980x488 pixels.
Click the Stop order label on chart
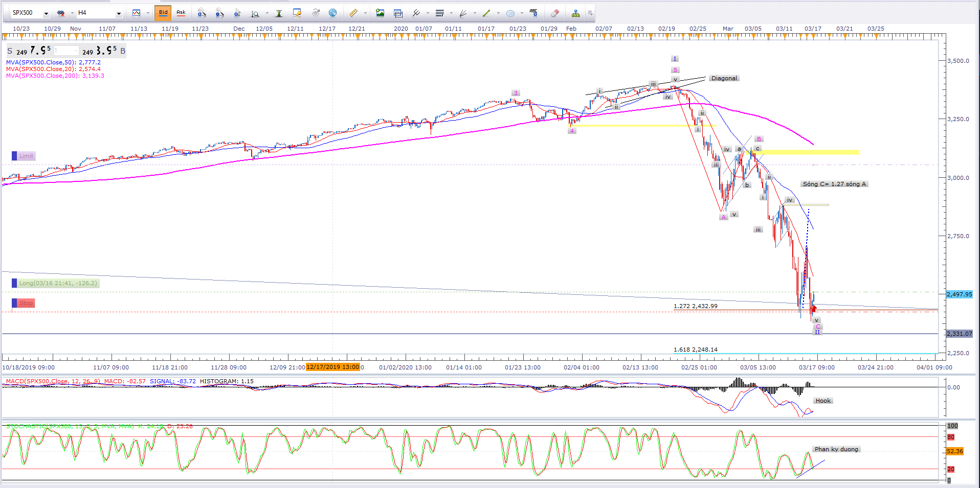tap(26, 303)
